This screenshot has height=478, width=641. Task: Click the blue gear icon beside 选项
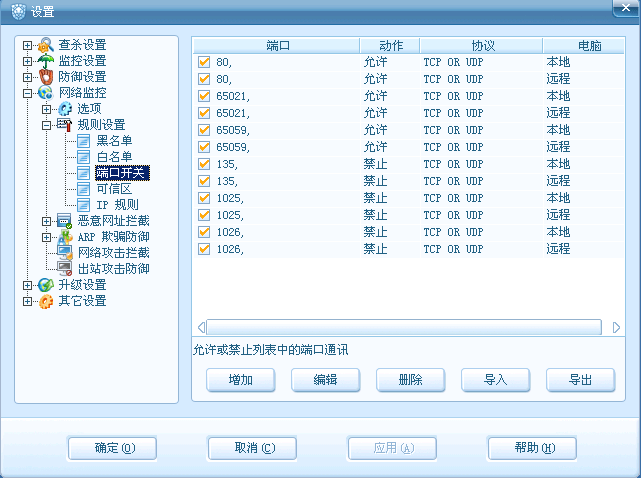[65, 109]
